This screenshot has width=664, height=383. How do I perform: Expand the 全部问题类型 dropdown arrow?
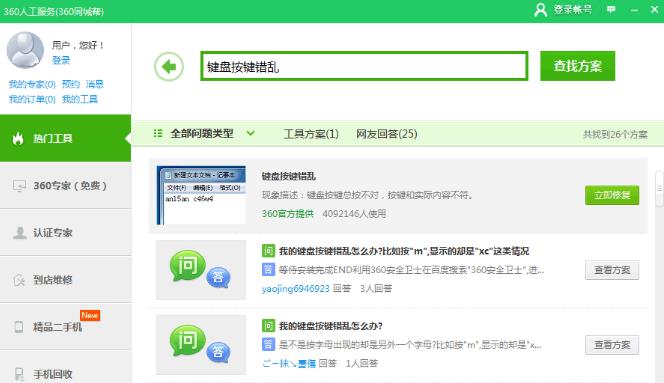pos(251,133)
